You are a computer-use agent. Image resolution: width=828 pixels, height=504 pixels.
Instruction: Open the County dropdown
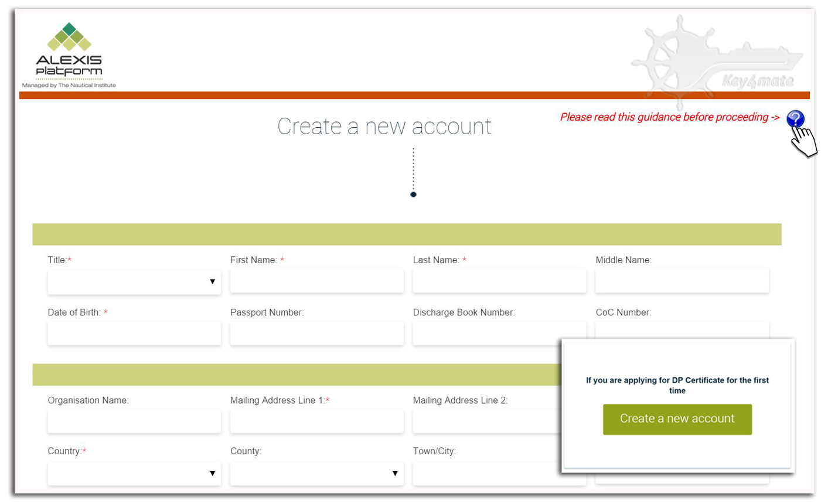(316, 474)
